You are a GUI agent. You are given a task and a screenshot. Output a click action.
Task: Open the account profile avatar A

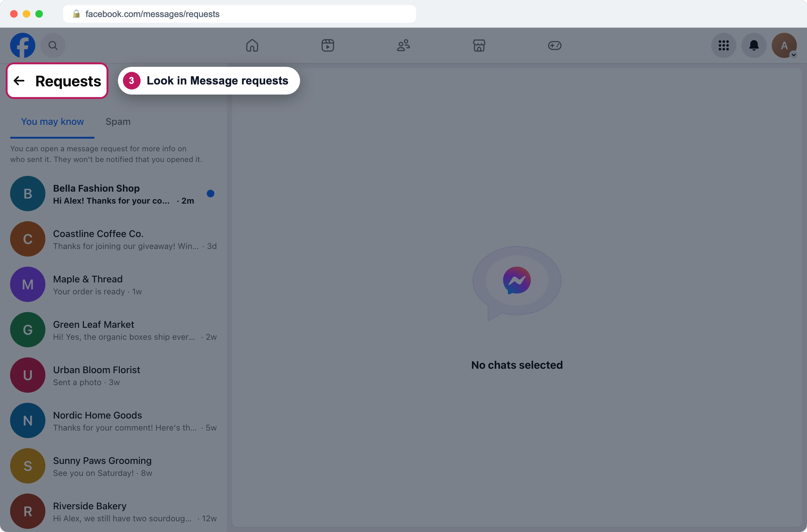[784, 45]
